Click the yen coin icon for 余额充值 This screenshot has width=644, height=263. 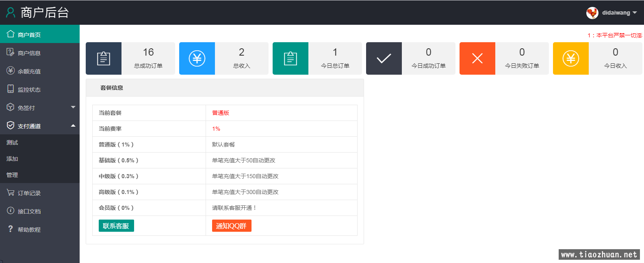point(11,71)
